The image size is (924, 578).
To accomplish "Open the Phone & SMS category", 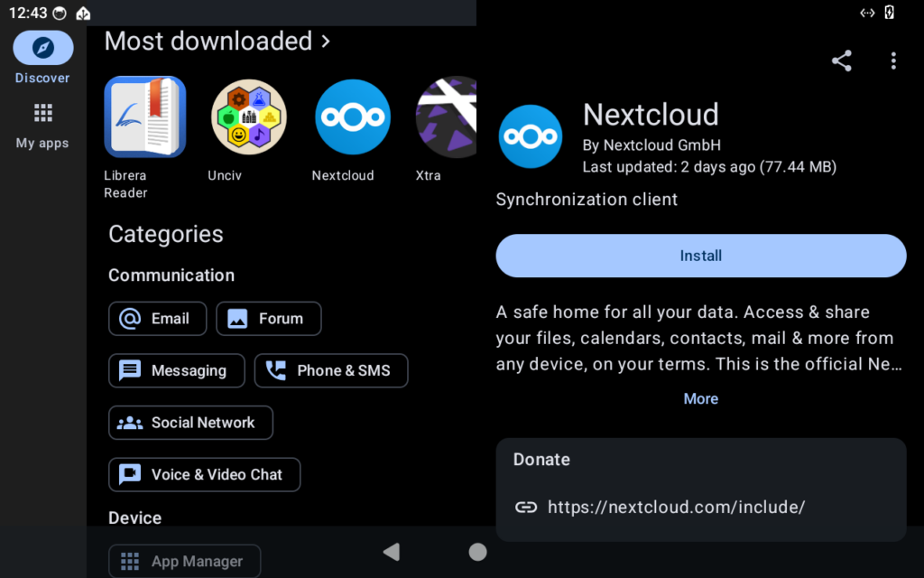I will pos(330,371).
